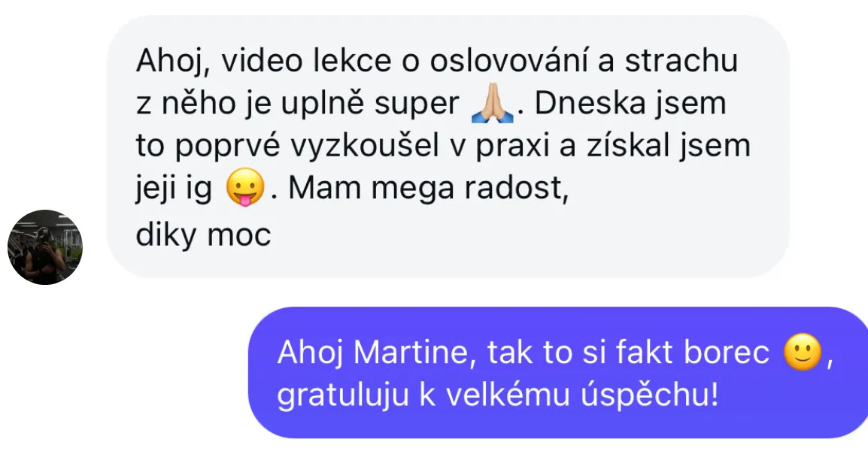Click the "jeji ig" text
Viewport: 868px width, 451px height.
[174, 189]
